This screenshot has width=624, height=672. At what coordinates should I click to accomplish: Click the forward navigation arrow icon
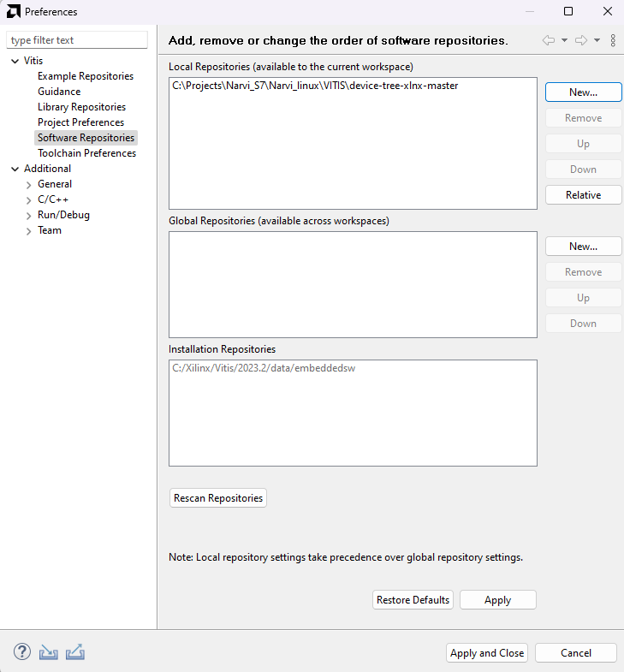point(580,40)
